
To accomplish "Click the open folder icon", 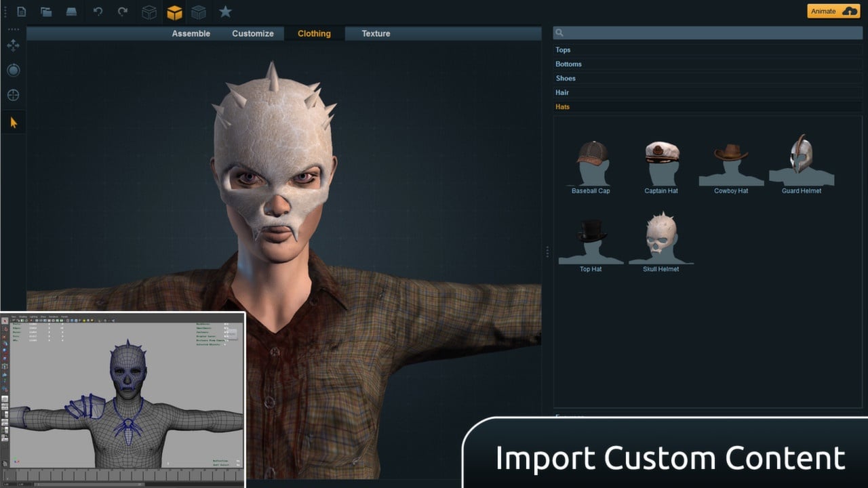I will (46, 12).
